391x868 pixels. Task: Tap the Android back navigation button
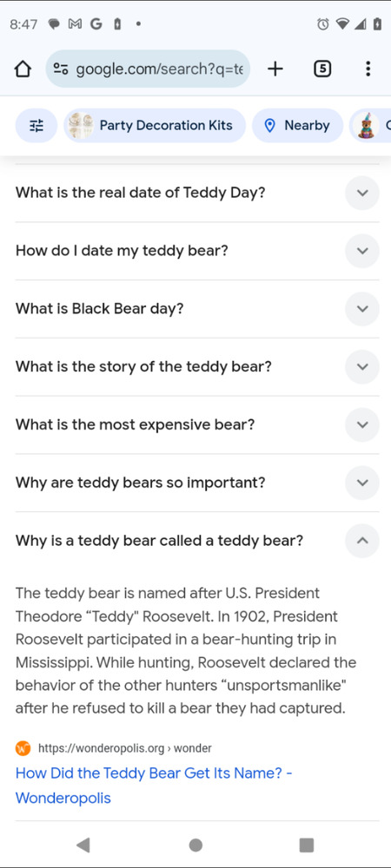[x=83, y=845]
